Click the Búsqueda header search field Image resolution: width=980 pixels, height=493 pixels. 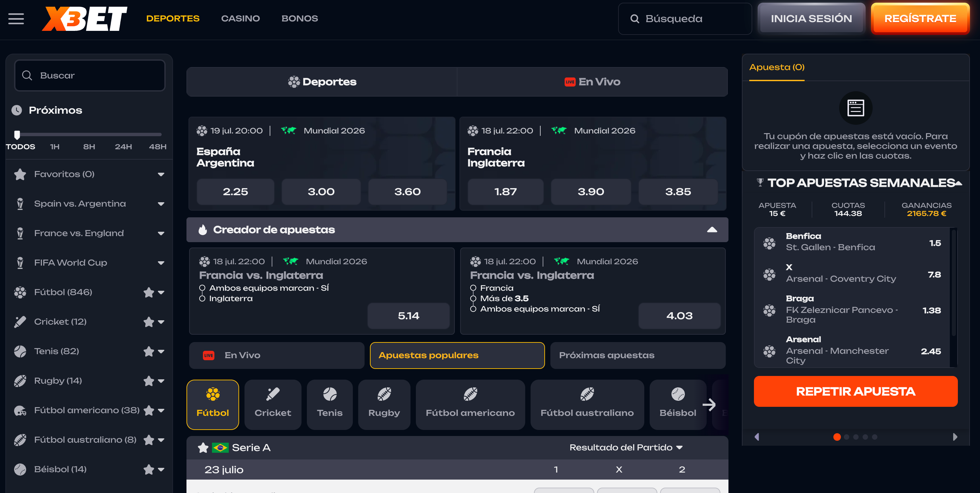[x=685, y=19]
